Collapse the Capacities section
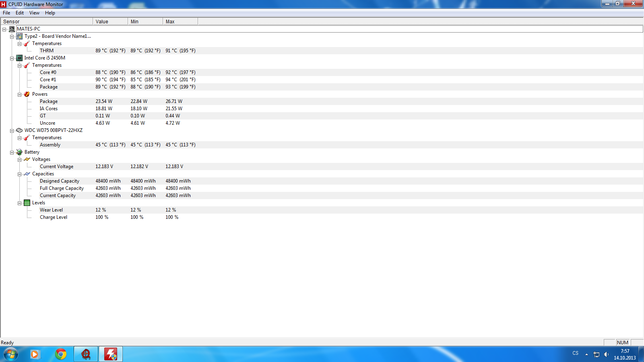644x362 pixels. [19, 174]
